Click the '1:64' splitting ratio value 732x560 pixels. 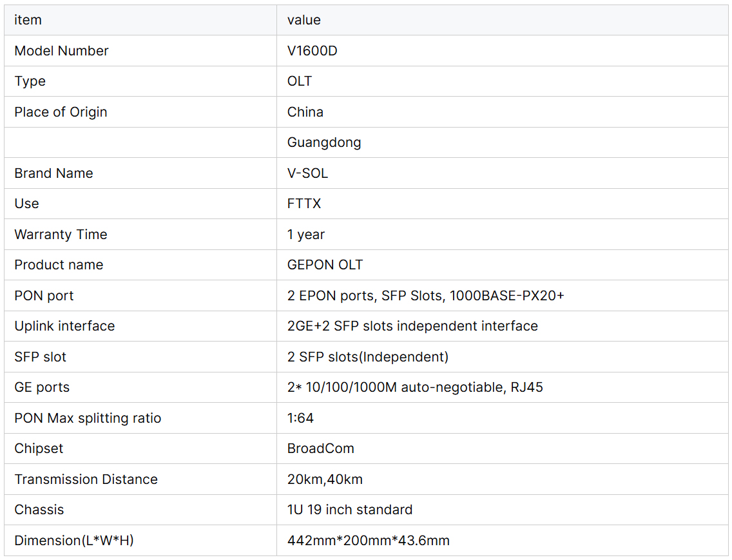coord(300,418)
